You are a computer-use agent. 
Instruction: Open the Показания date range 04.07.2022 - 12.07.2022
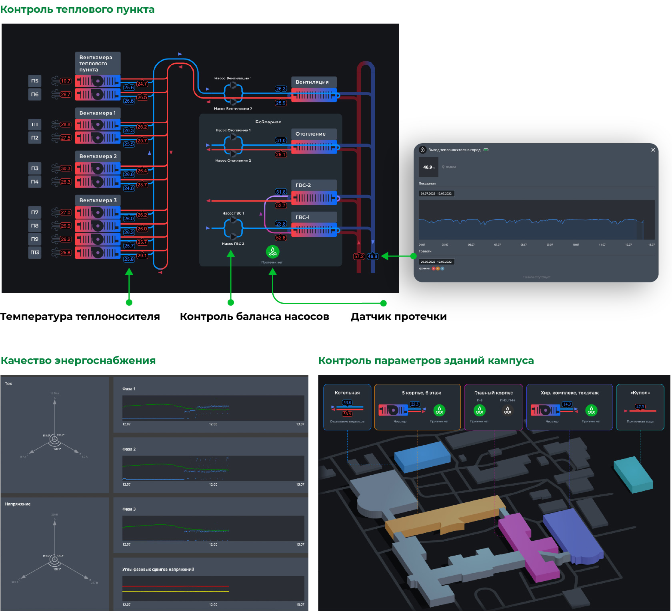pyautogui.click(x=436, y=194)
